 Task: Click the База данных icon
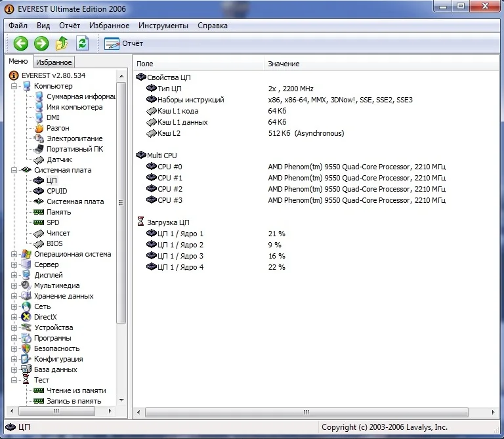click(26, 369)
